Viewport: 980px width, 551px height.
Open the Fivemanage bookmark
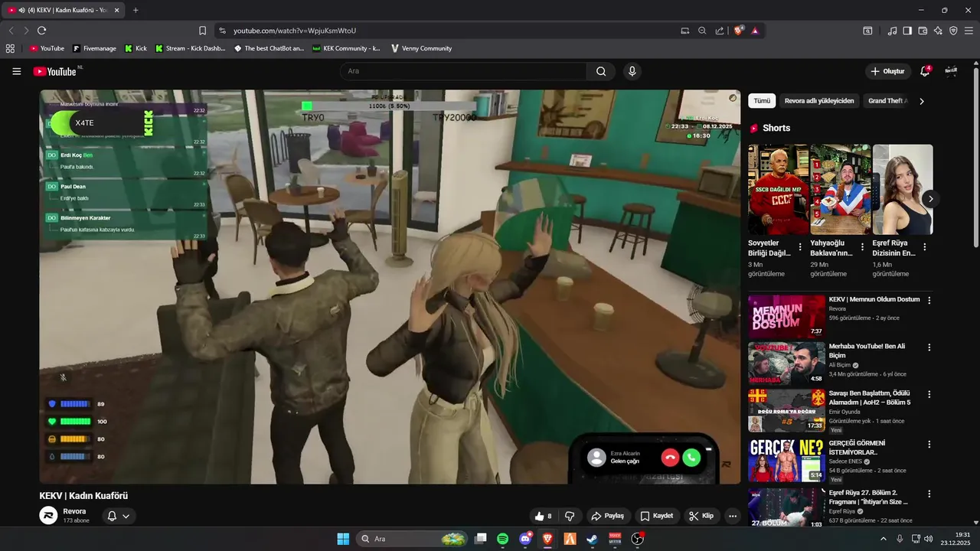(94, 48)
